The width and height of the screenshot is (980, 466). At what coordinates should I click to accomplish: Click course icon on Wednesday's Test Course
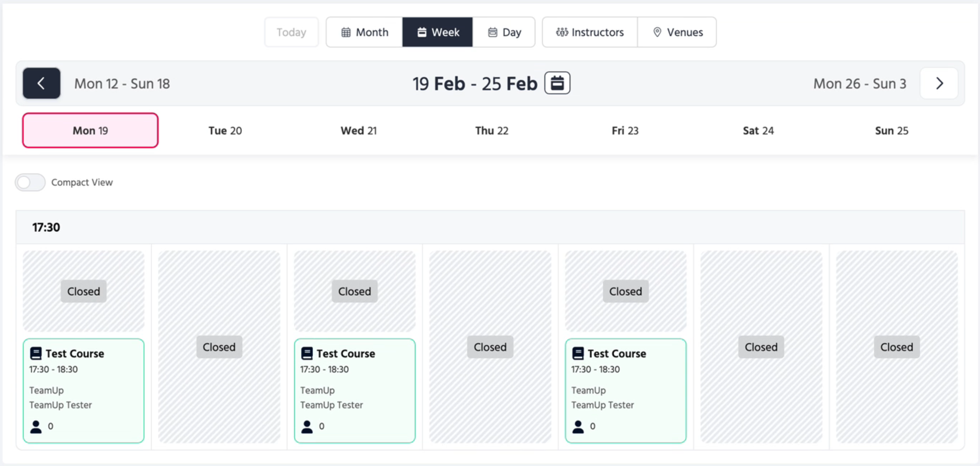(x=307, y=353)
